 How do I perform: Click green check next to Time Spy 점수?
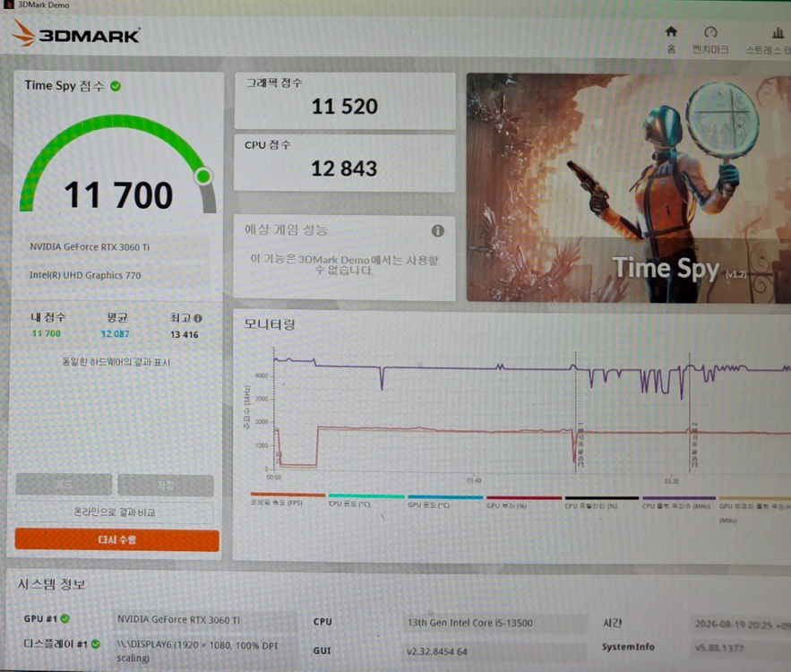pos(116,86)
